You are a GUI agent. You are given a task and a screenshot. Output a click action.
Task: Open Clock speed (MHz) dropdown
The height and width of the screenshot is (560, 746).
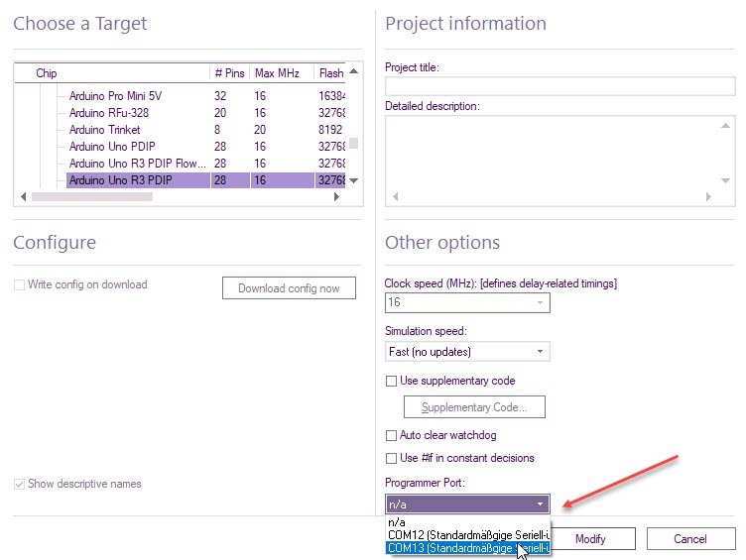coord(467,303)
